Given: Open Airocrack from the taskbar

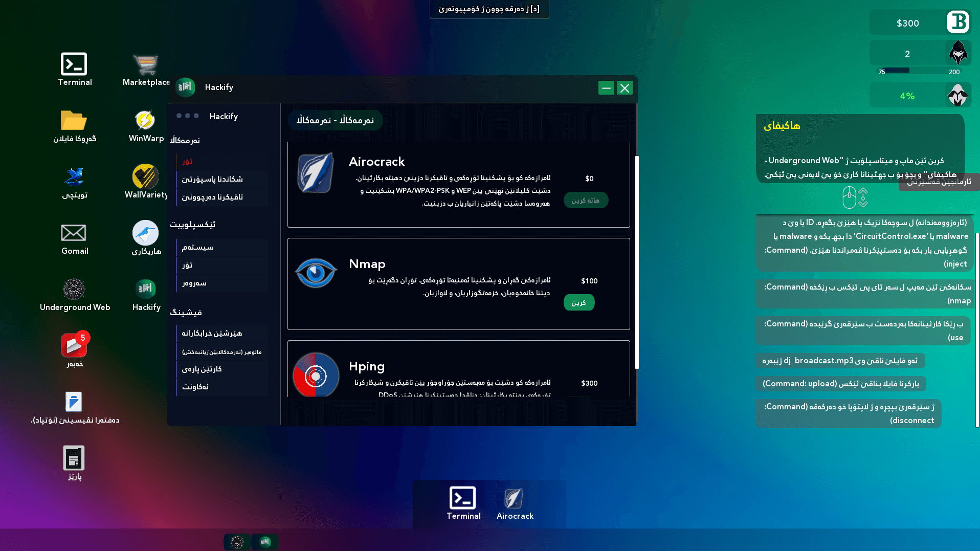Looking at the screenshot, I should tap(514, 499).
